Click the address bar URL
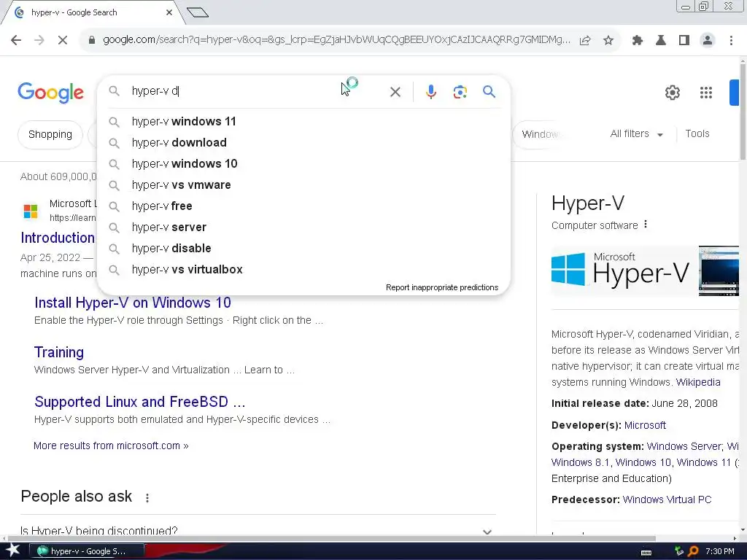Screen dimensions: 747x560 [336, 39]
